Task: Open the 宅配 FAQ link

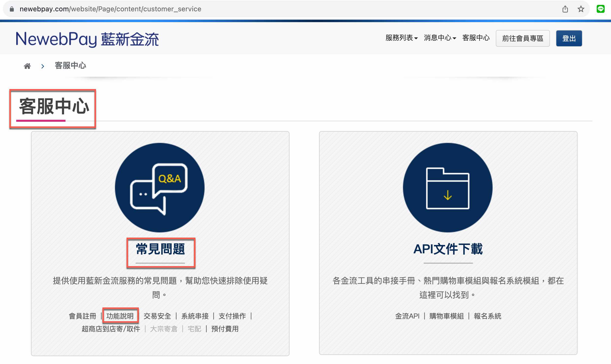Action: coord(194,329)
